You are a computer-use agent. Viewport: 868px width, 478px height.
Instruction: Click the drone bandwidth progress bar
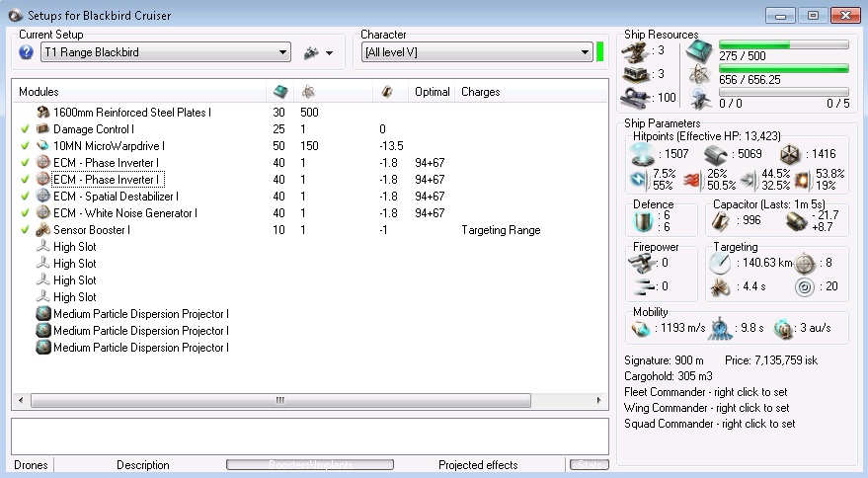point(783,92)
